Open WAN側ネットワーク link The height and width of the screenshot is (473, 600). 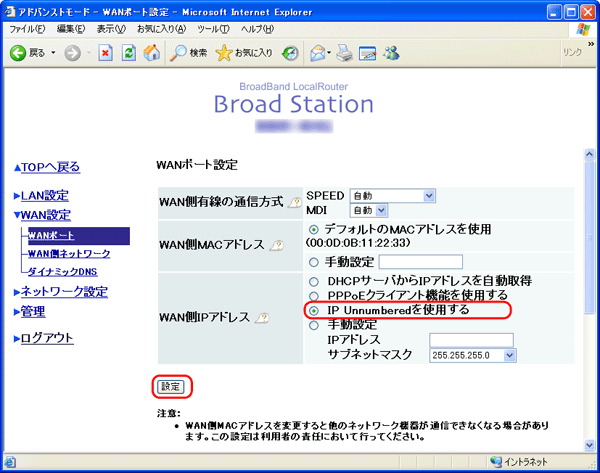[x=69, y=254]
